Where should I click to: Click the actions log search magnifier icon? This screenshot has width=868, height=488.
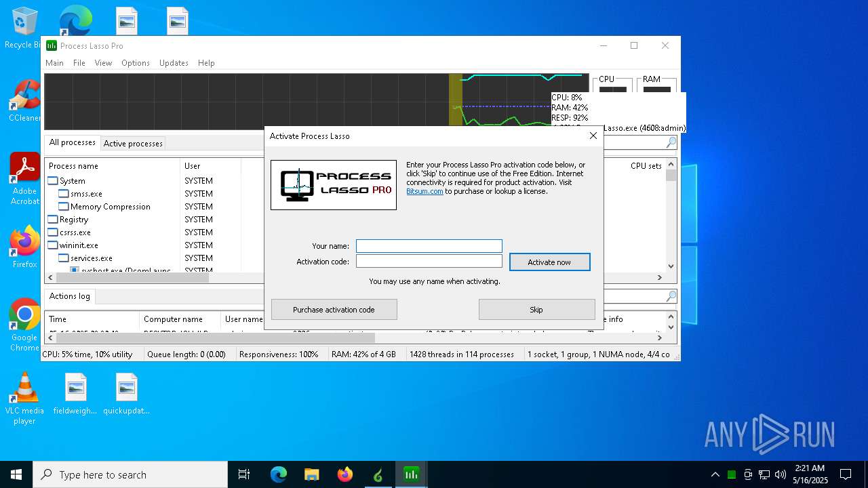coord(671,296)
